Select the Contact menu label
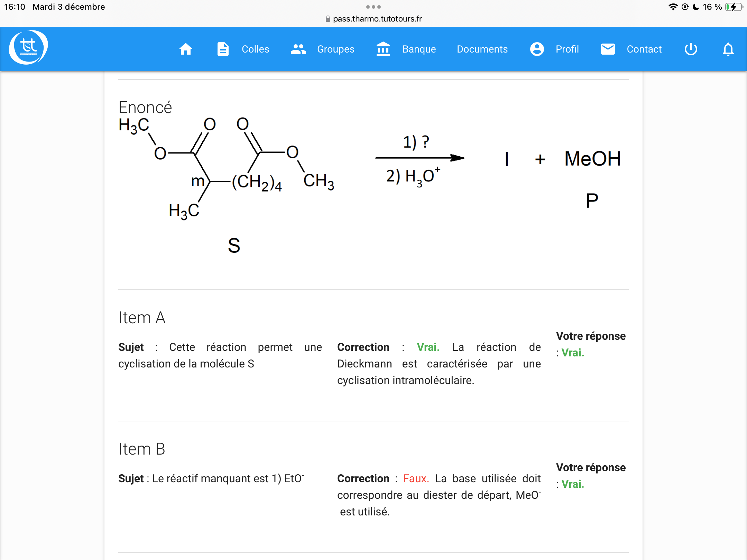The height and width of the screenshot is (560, 747). tap(644, 49)
